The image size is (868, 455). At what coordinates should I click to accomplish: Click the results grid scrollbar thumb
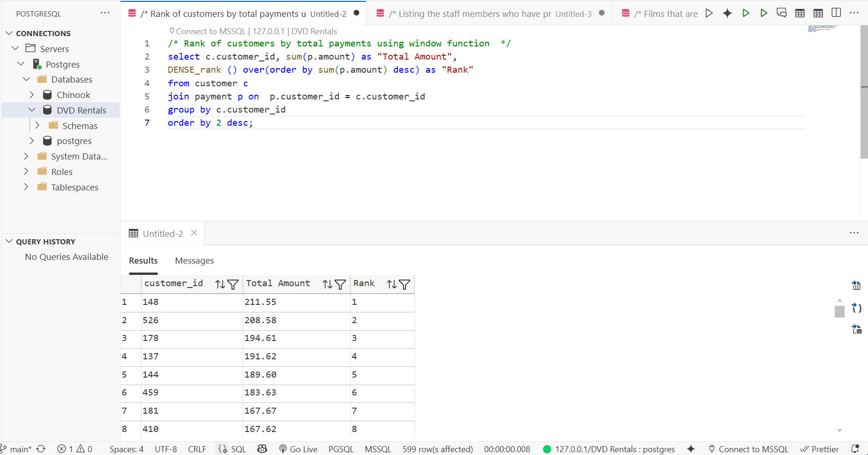(x=839, y=311)
